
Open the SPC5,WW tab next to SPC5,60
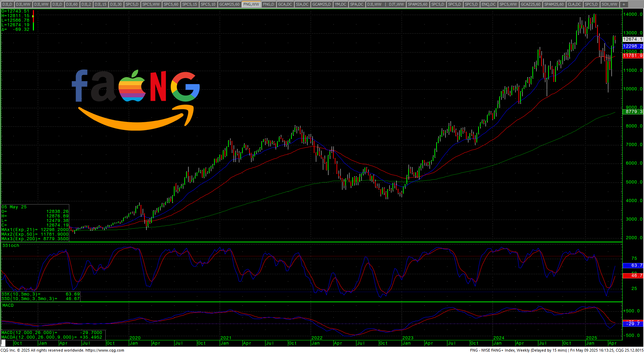point(151,4)
